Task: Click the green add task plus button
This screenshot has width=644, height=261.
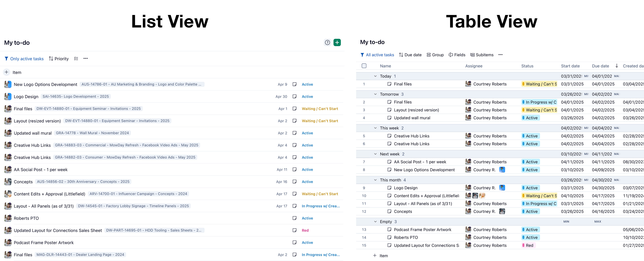Action: 337,42
